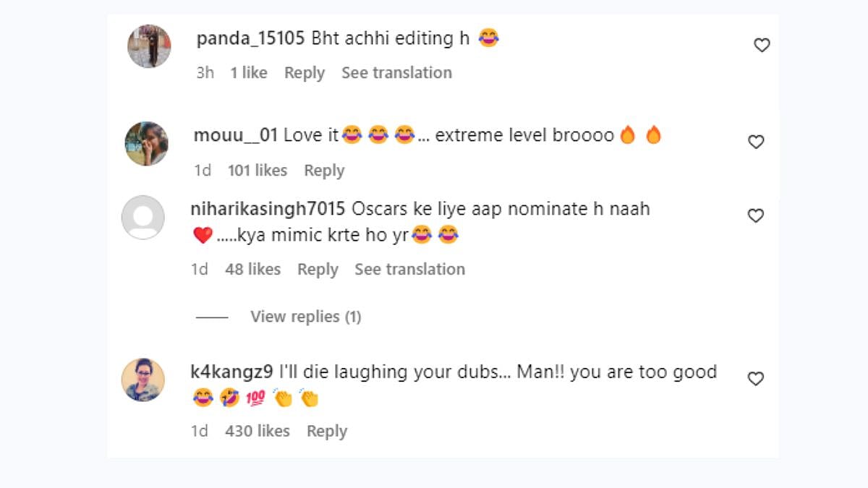Viewport: 868px width, 488px height.
Task: Open k4kangz9's profile photo
Action: click(x=143, y=380)
